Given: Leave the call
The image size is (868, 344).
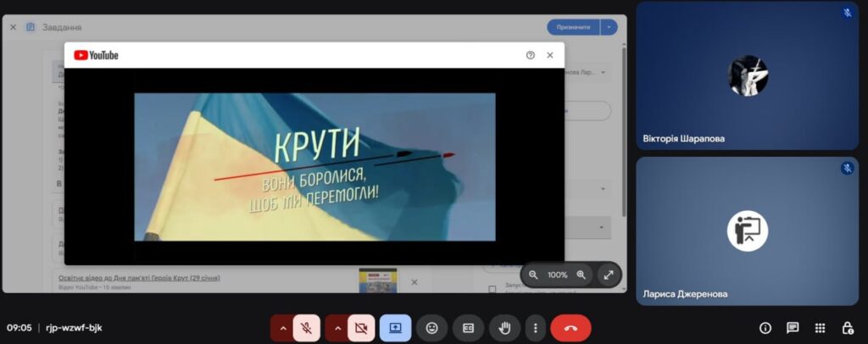Looking at the screenshot, I should (x=570, y=328).
